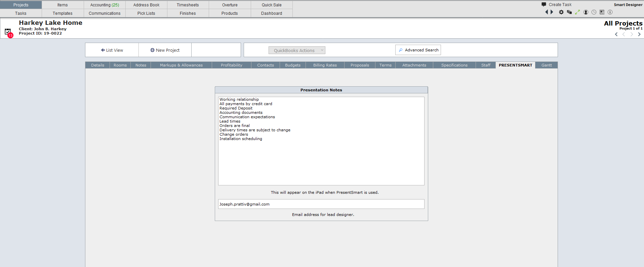Click the plus icon on New Project

tap(152, 50)
